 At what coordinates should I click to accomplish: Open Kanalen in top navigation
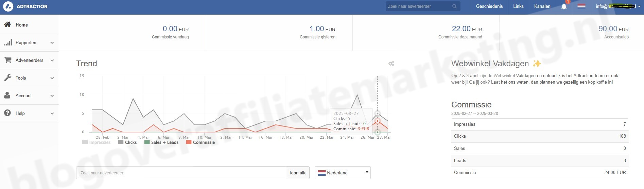pos(542,6)
